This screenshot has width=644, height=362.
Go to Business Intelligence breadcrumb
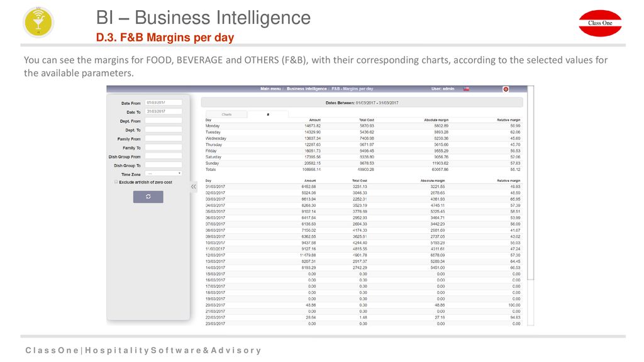pos(307,89)
